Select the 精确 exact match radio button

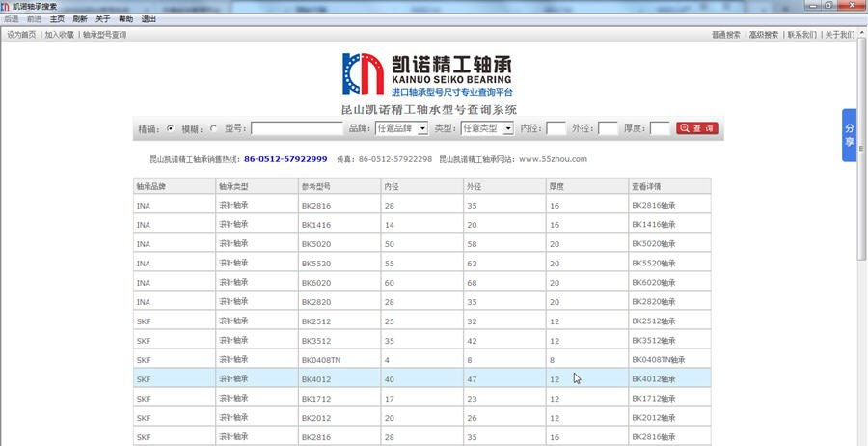(x=171, y=128)
